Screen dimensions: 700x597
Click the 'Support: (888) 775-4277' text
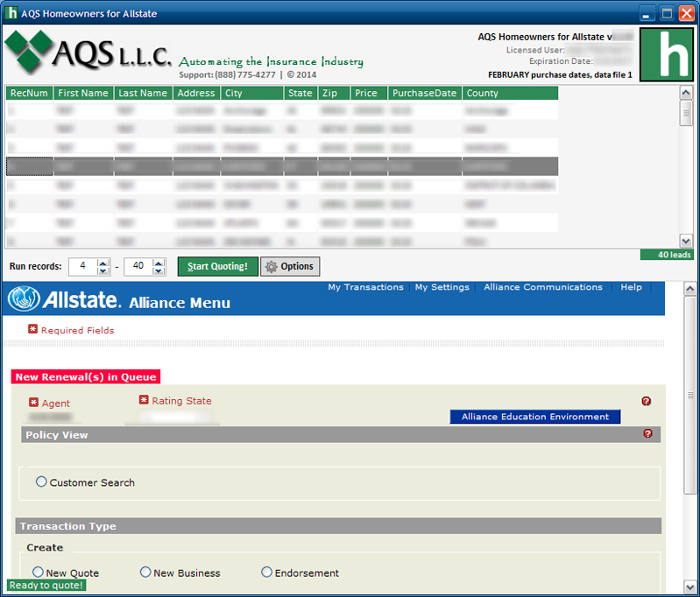tap(227, 74)
